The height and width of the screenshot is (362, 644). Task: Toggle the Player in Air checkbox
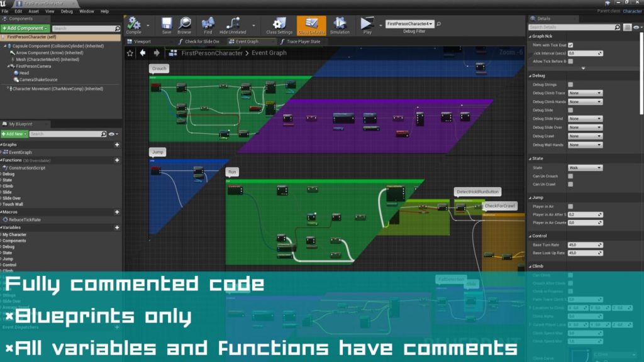click(x=570, y=206)
